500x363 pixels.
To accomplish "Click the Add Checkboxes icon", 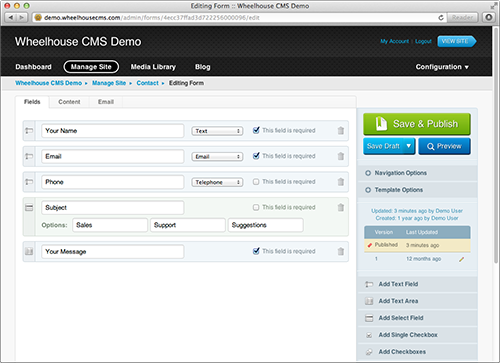I will coord(369,352).
